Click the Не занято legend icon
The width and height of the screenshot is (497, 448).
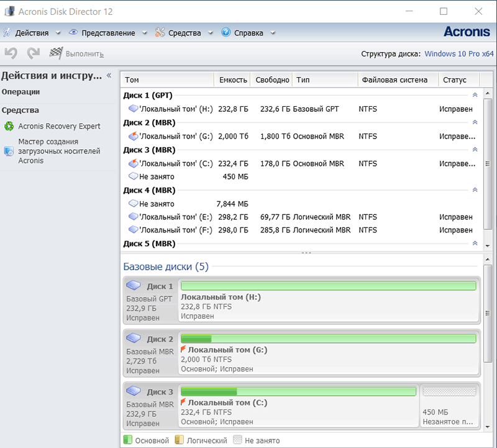coord(237,440)
